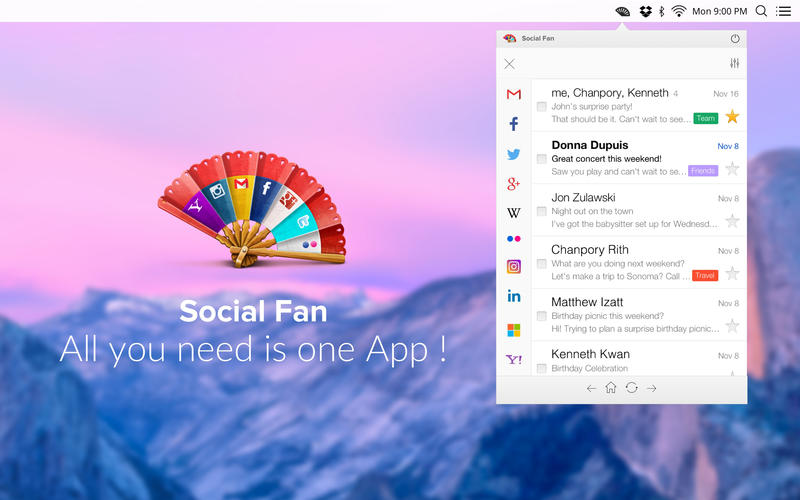Open email from me, Chanpory, Kenneth

[x=639, y=106]
